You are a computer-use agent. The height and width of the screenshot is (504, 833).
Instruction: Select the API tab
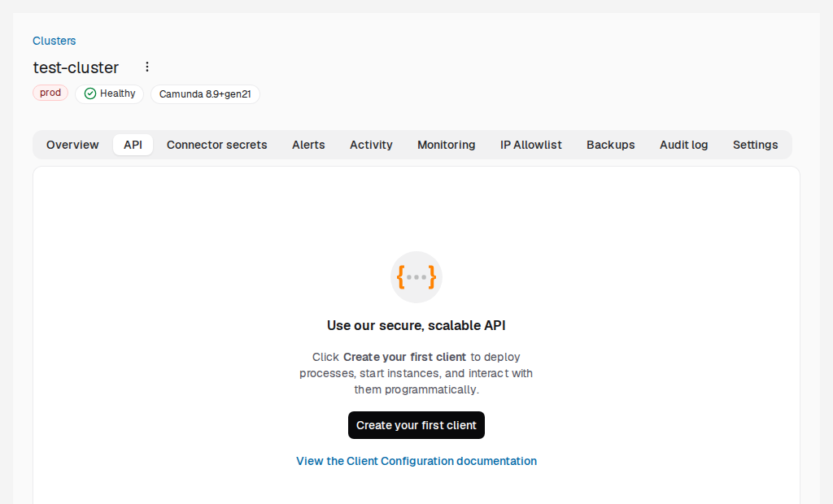tap(133, 145)
